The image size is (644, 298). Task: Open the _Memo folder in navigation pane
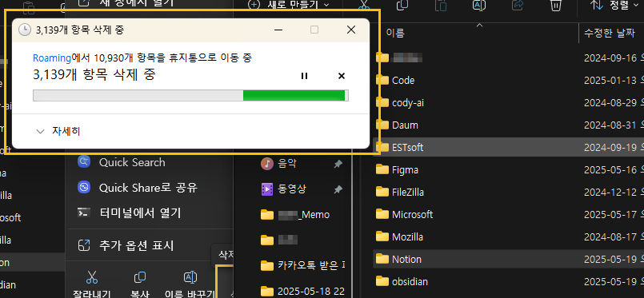pyautogui.click(x=302, y=214)
